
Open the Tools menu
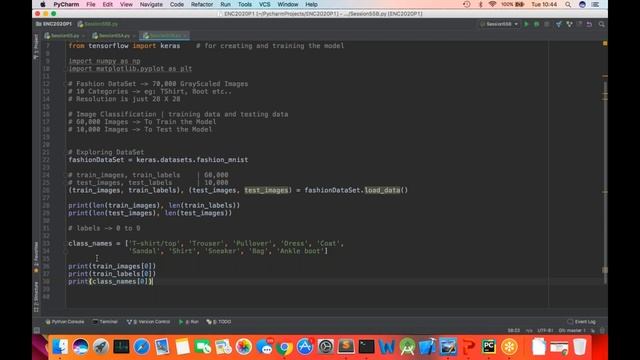(x=244, y=4)
